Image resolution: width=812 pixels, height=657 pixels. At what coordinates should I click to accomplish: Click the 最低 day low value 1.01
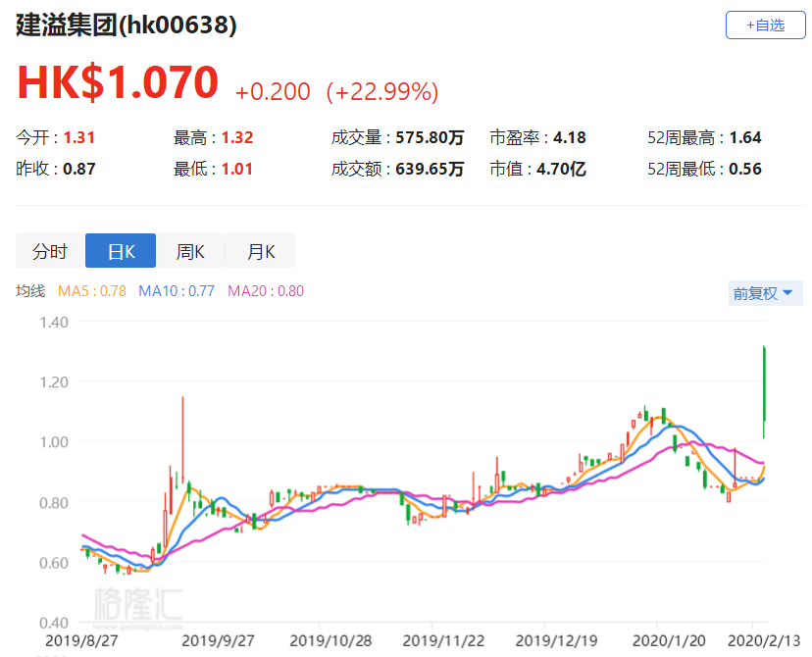click(236, 169)
